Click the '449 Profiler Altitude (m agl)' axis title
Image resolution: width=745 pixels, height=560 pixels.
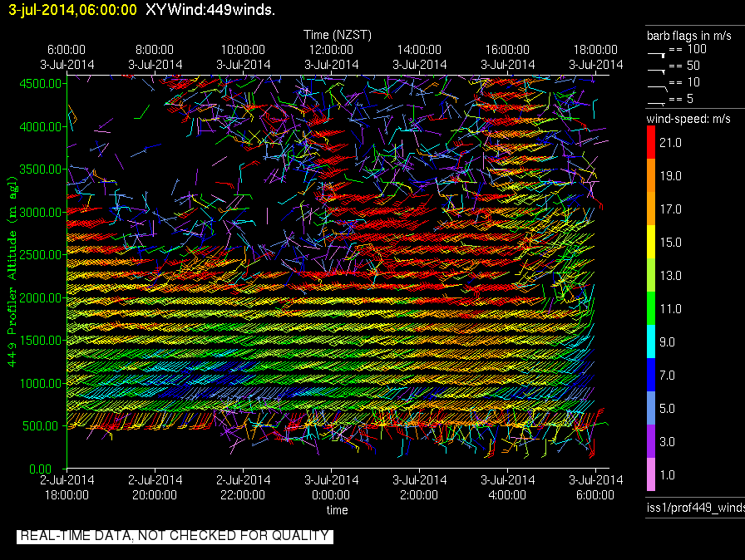point(12,272)
